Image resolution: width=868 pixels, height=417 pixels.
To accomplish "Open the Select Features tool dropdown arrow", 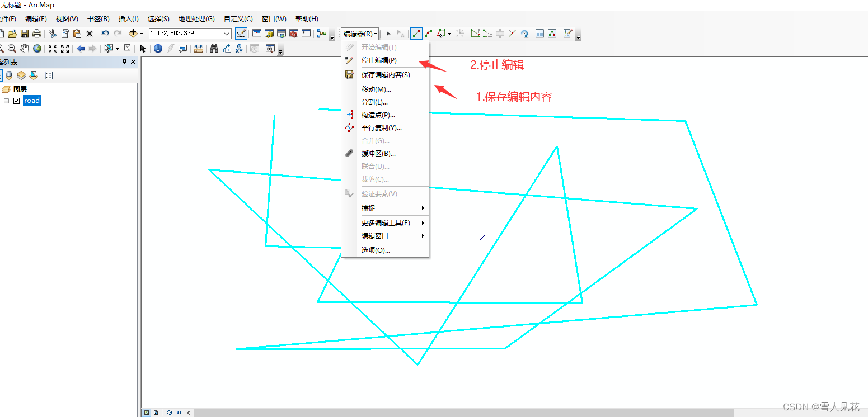I will tap(117, 49).
